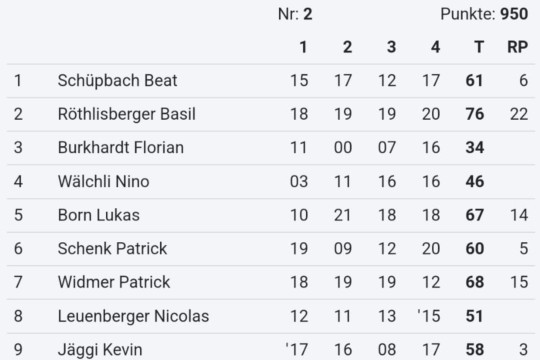Open Röthlisberger Basil's row
This screenshot has height=360, width=540.
pyautogui.click(x=271, y=114)
